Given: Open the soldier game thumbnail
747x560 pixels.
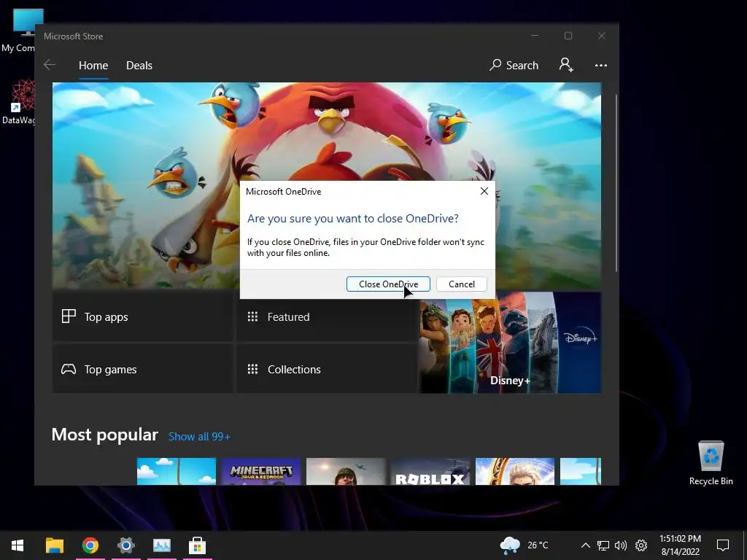Looking at the screenshot, I should (346, 472).
